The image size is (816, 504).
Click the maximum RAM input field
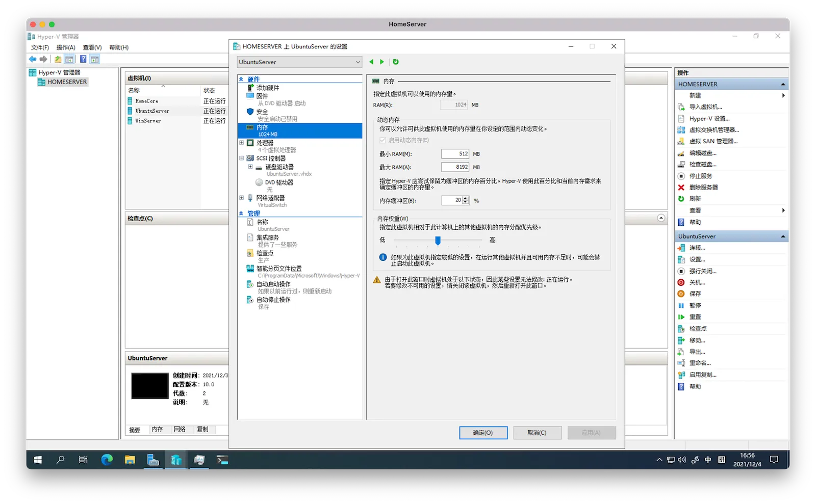(455, 167)
